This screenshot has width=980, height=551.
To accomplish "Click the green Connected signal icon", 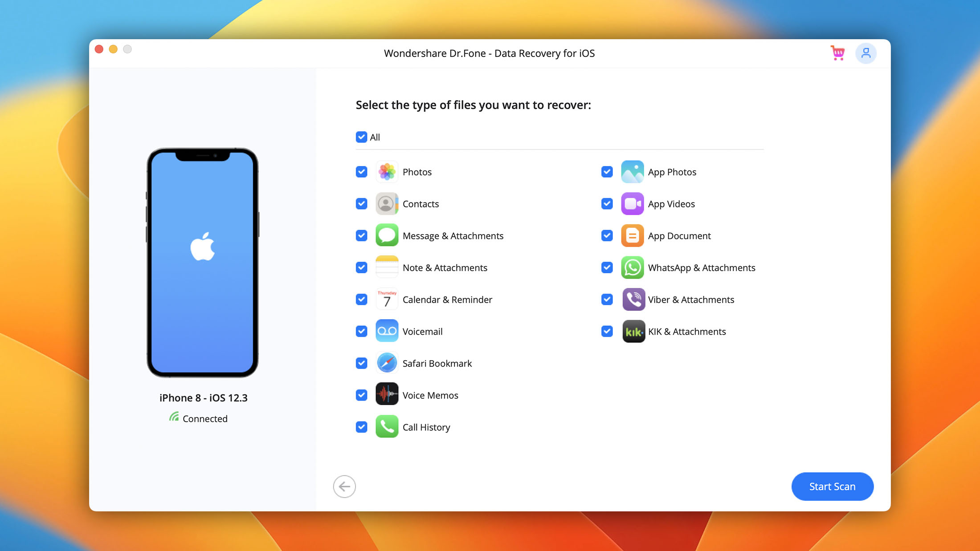I will tap(174, 417).
